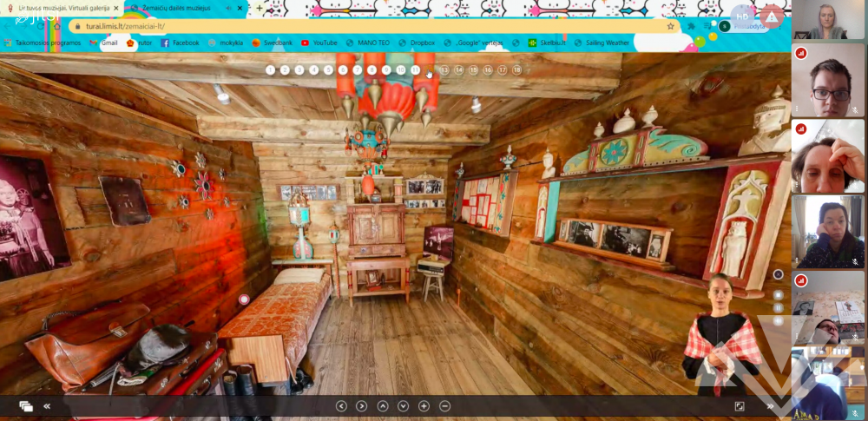Toggle fullscreen mode of the tour
The height and width of the screenshot is (421, 868).
click(x=739, y=406)
